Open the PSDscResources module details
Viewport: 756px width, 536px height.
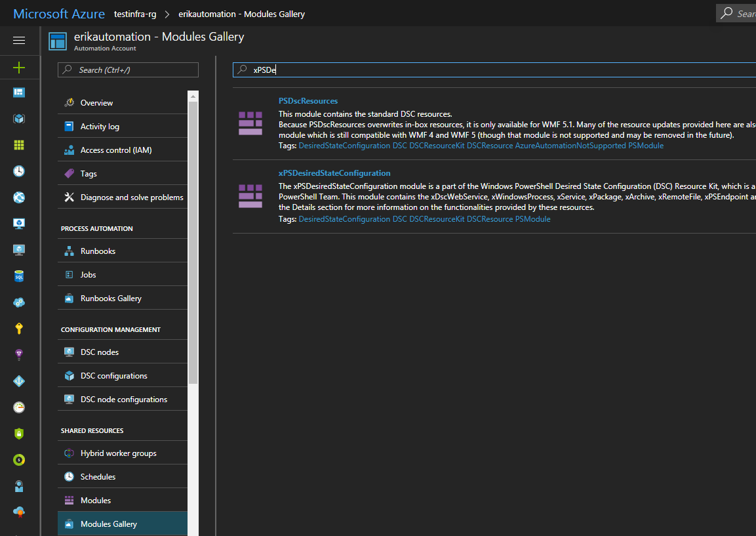(x=308, y=100)
